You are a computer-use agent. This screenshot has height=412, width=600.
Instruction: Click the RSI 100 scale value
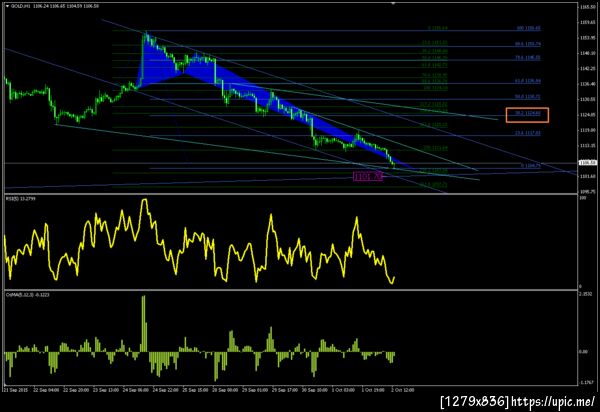pyautogui.click(x=582, y=198)
